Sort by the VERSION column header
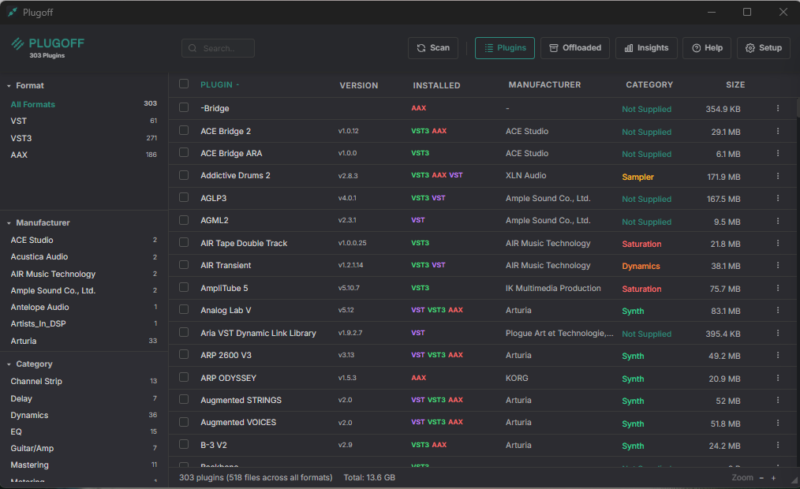This screenshot has height=489, width=800. [x=359, y=86]
